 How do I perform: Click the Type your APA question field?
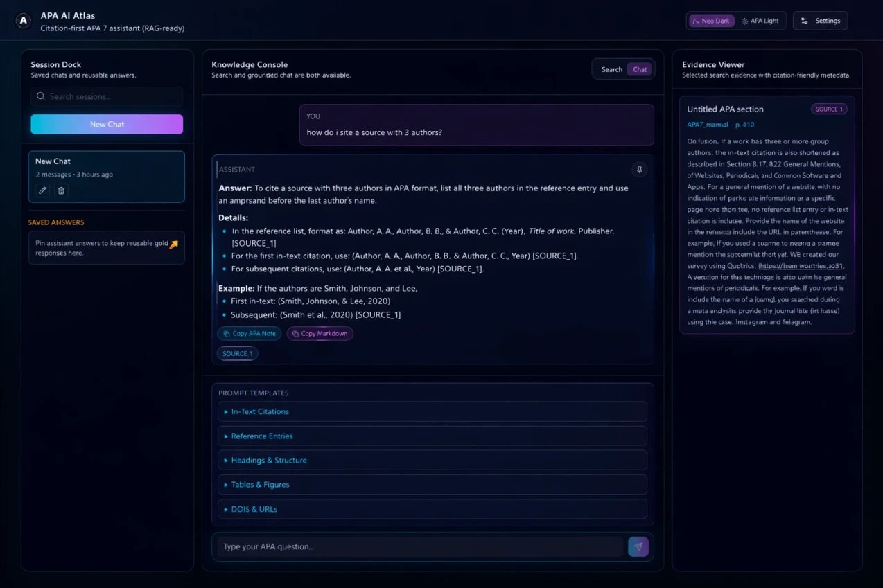pyautogui.click(x=420, y=546)
